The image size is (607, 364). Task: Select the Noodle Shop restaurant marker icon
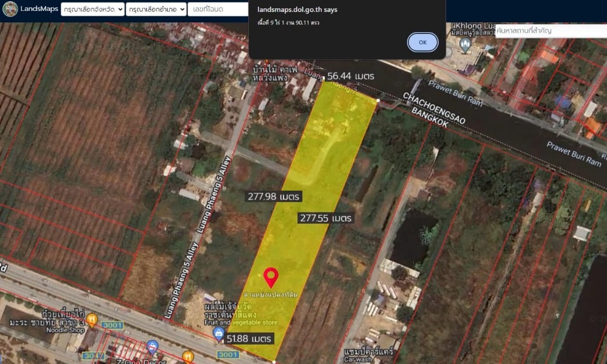tap(92, 319)
